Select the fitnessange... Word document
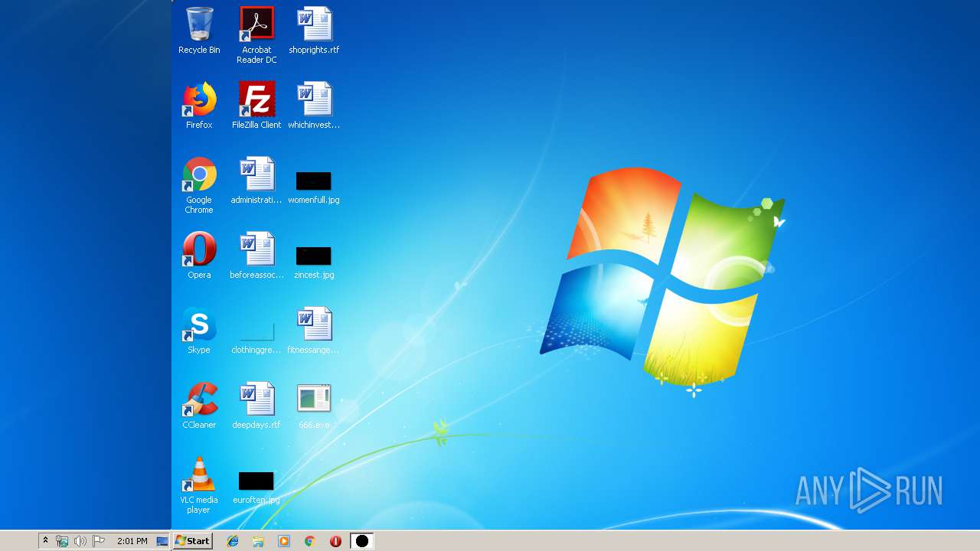Image resolution: width=980 pixels, height=551 pixels. coord(314,331)
